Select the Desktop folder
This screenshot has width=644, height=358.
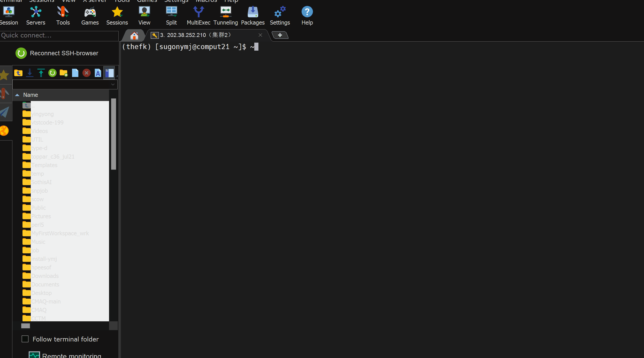click(37, 293)
